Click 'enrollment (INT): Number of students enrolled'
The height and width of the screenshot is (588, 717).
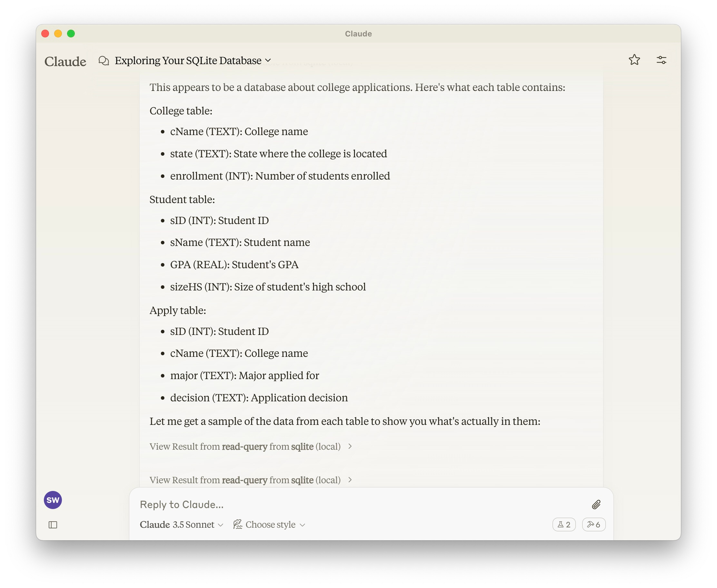pyautogui.click(x=280, y=176)
